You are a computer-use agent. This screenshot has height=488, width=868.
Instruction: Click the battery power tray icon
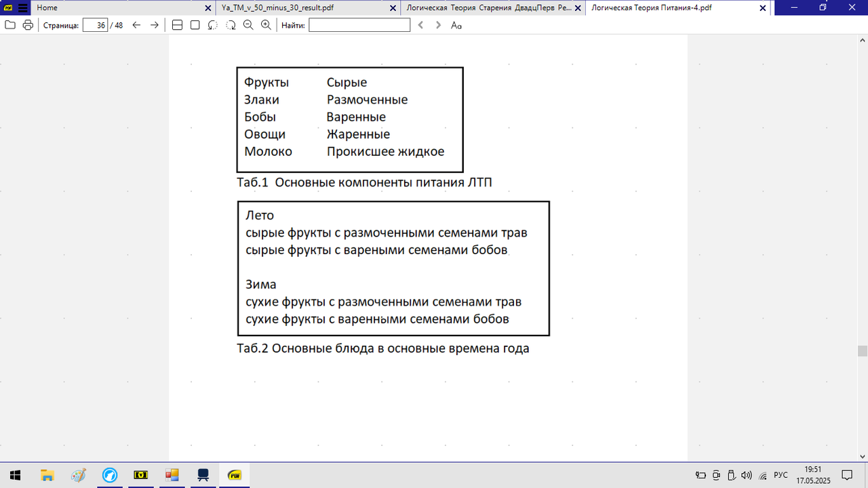[x=701, y=475]
